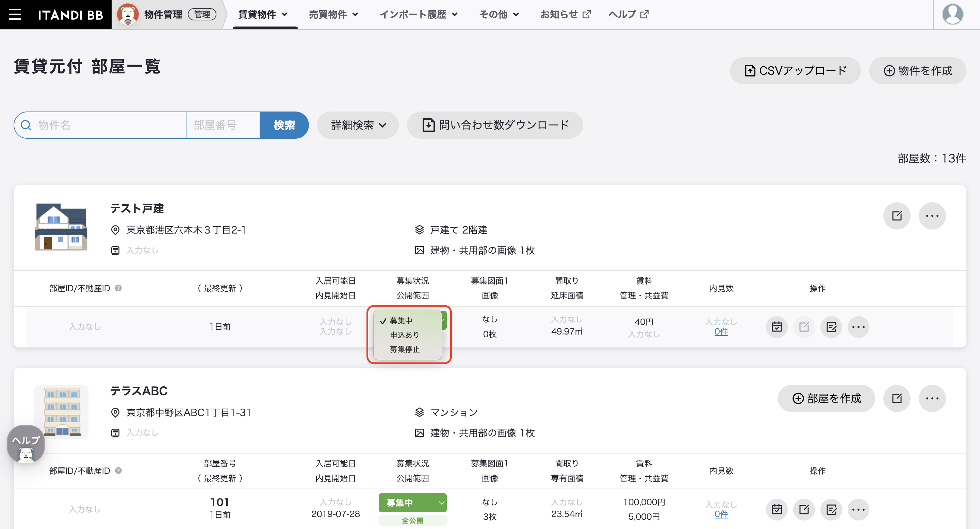This screenshot has height=529, width=980.
Task: Open the その他 menu
Action: pyautogui.click(x=499, y=14)
